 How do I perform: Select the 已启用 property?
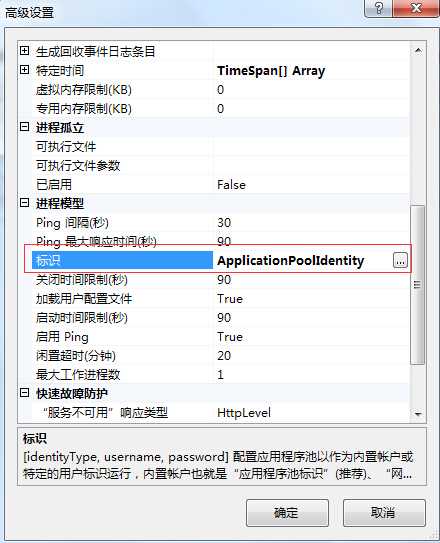pos(54,185)
